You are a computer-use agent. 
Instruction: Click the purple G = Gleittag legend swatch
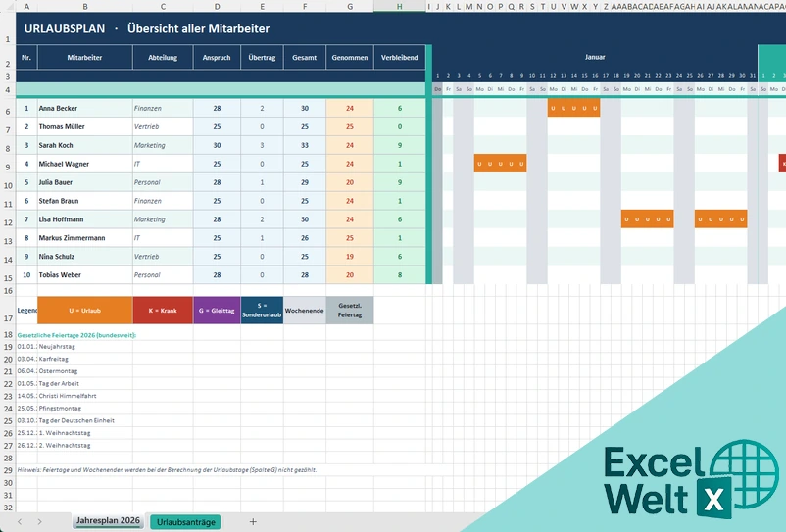(x=217, y=311)
